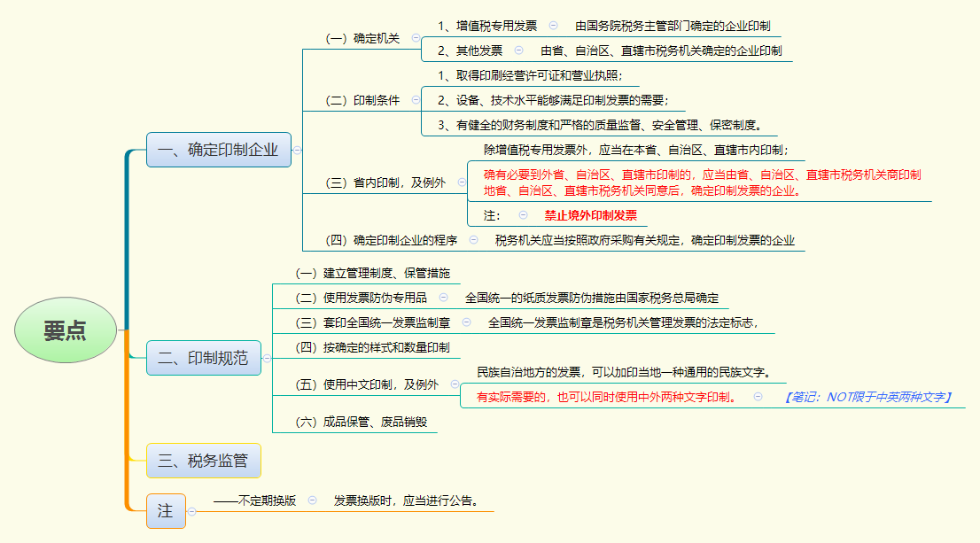
Task: Select the node 三、税务监管
Action: coord(204,461)
